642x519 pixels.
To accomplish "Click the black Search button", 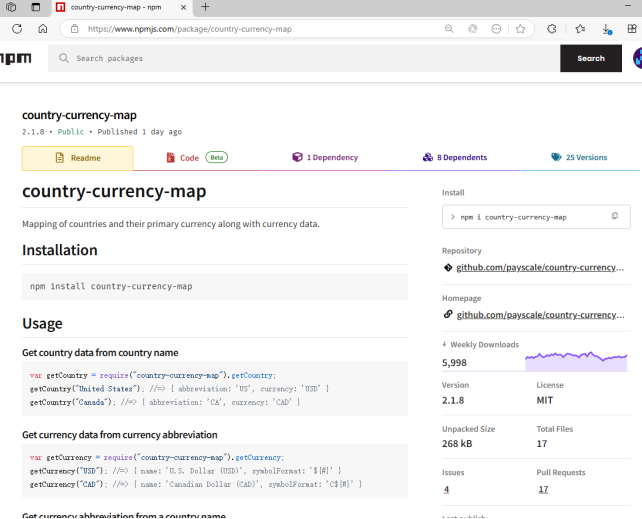I will tap(590, 58).
